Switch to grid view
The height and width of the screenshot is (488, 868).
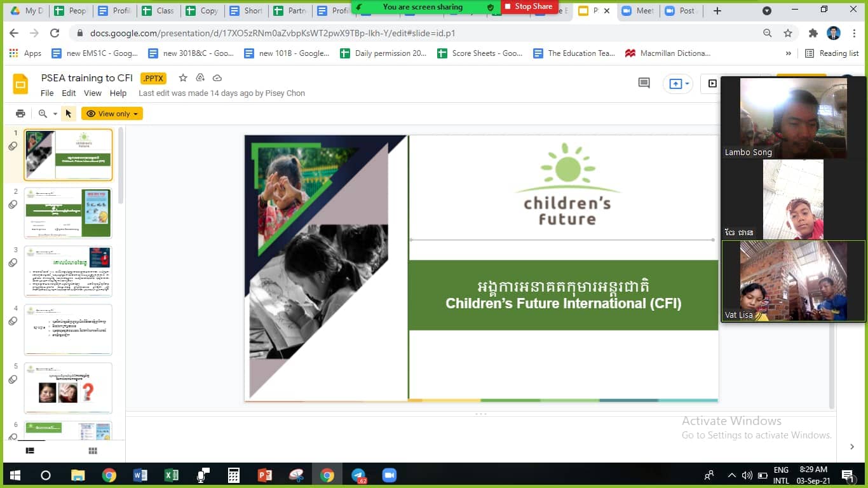93,451
